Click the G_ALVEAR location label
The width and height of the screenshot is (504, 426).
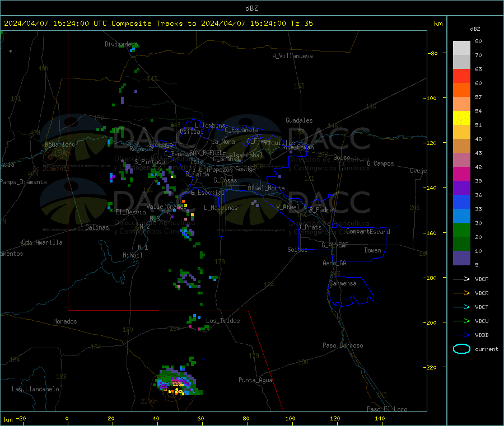(x=335, y=245)
